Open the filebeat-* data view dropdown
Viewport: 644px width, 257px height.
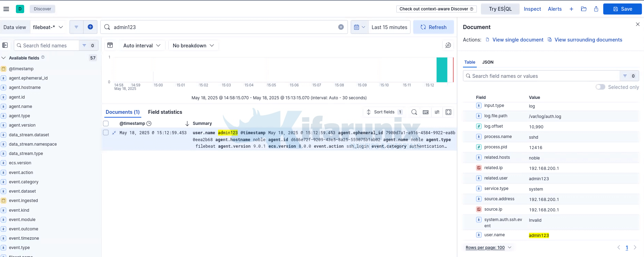(48, 27)
